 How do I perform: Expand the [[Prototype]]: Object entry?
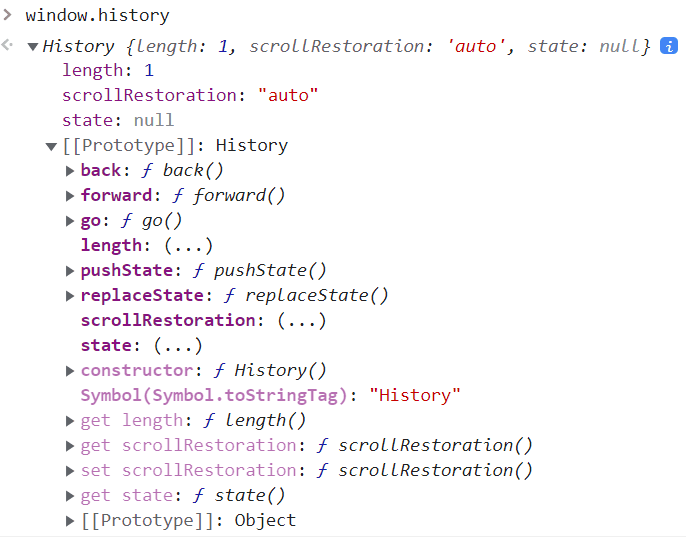coord(70,521)
